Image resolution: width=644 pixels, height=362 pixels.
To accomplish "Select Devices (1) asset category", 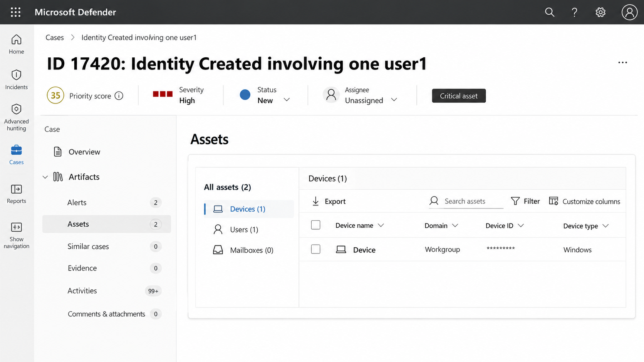I will click(249, 209).
